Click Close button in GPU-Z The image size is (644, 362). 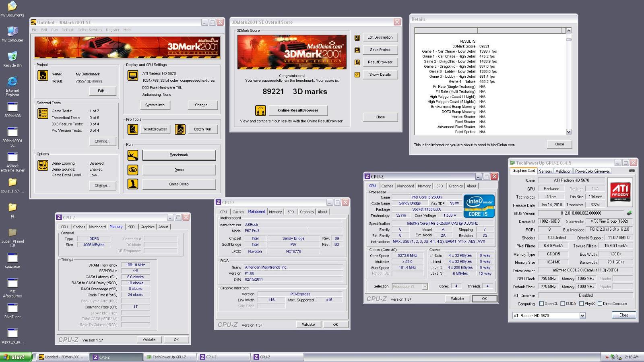point(624,315)
